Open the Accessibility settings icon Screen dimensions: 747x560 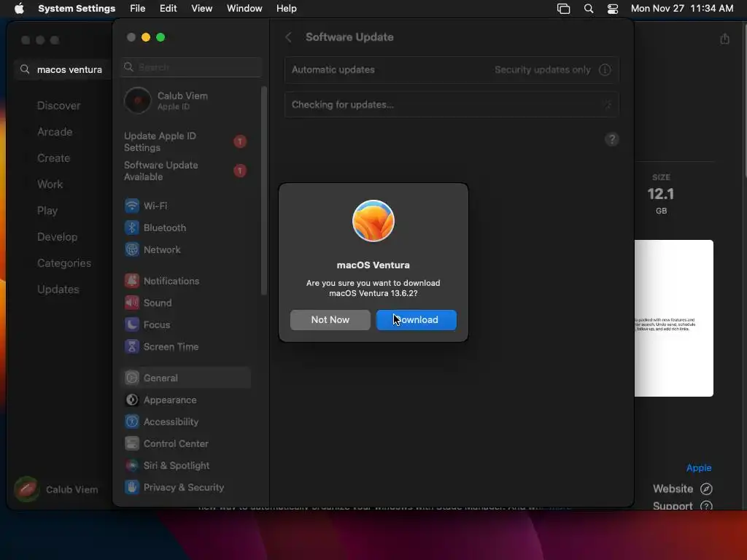pos(132,422)
